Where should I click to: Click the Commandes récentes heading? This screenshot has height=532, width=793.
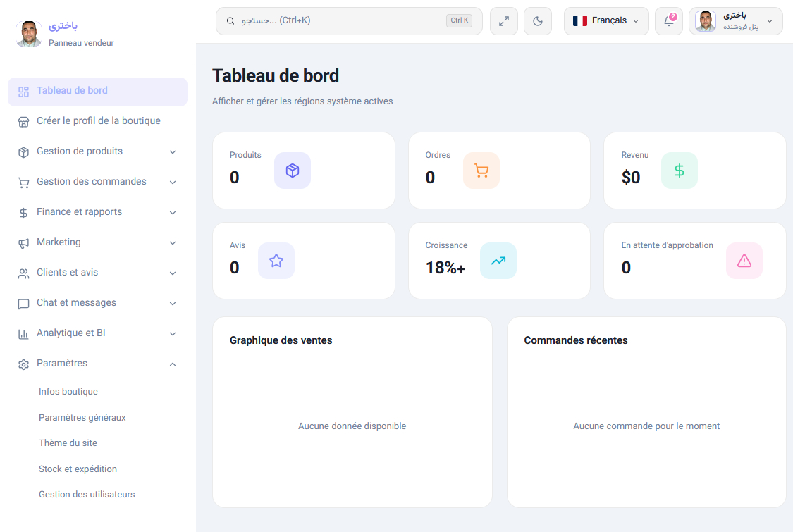tap(575, 340)
